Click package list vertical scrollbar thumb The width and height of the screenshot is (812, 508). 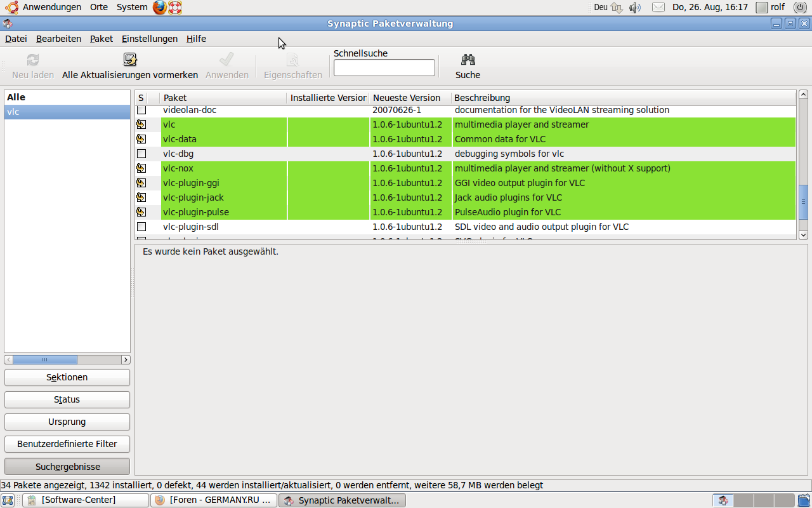pos(803,202)
